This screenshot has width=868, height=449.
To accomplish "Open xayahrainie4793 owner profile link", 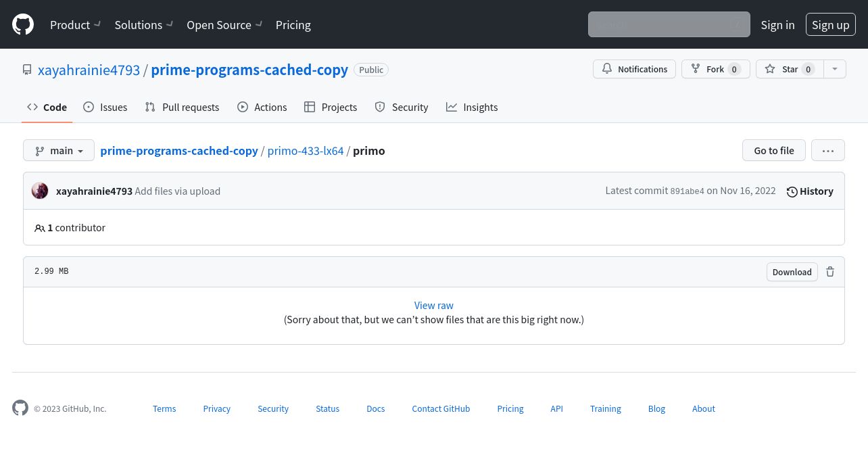I will pos(89,70).
